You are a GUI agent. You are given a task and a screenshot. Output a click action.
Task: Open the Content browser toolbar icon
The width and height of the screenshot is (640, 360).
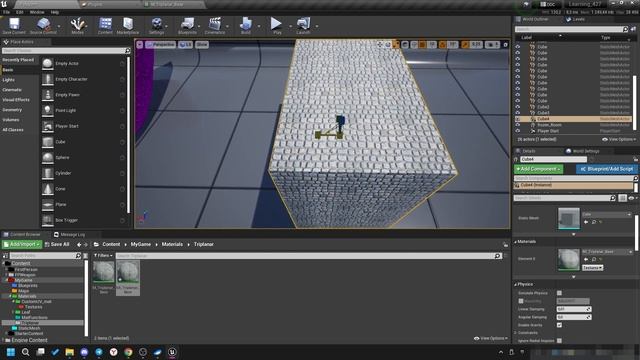pyautogui.click(x=105, y=26)
